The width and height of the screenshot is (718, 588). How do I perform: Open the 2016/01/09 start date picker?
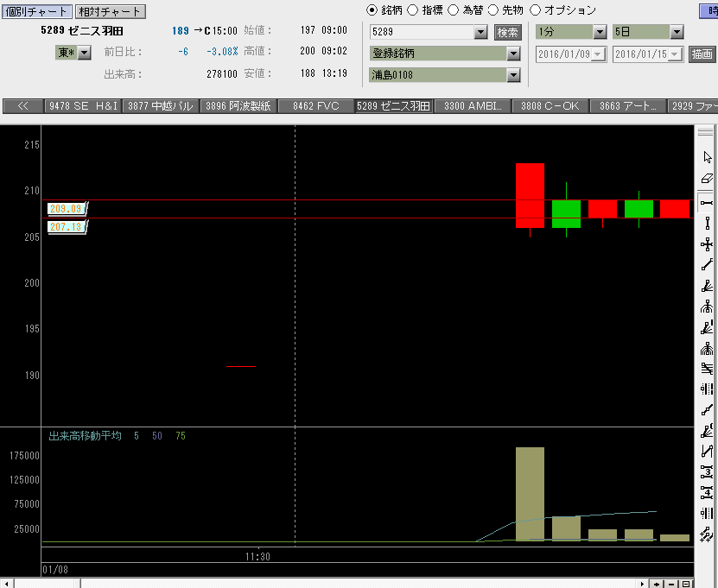598,54
